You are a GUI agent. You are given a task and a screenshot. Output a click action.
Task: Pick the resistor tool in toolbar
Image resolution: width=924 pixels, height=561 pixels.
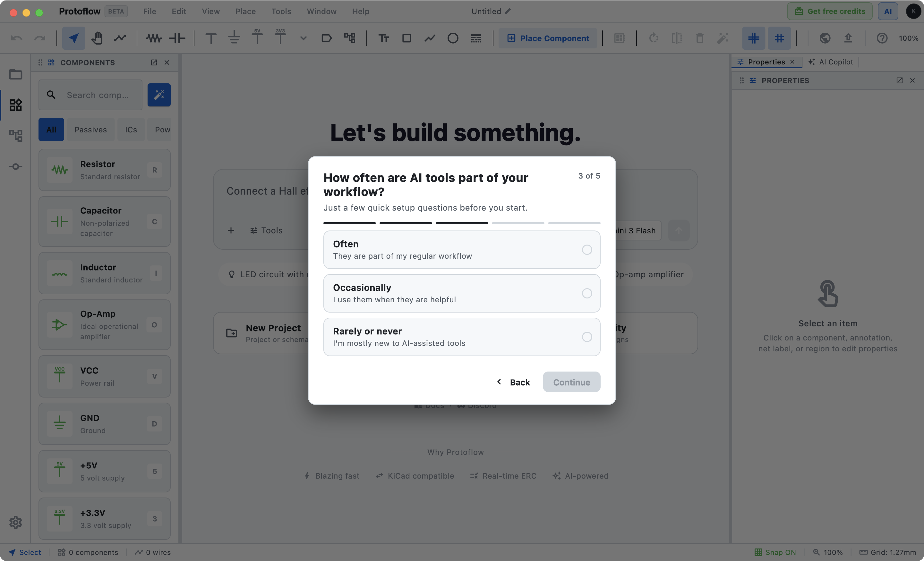154,38
